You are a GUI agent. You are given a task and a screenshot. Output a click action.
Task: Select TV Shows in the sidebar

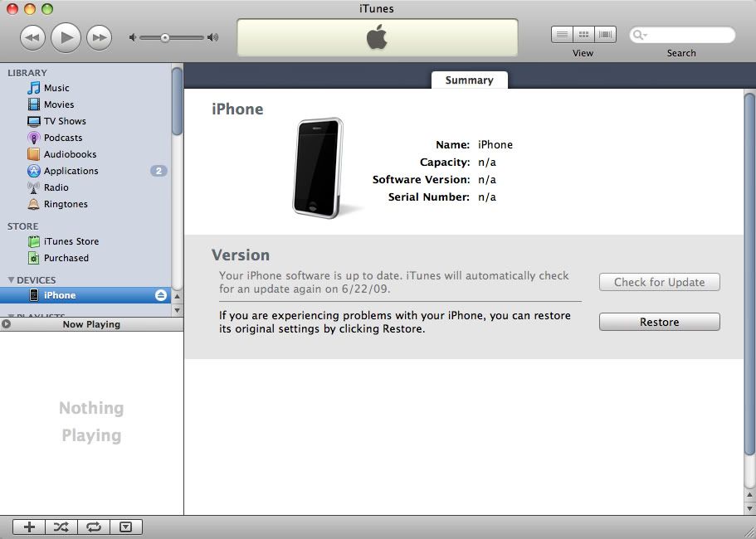65,121
